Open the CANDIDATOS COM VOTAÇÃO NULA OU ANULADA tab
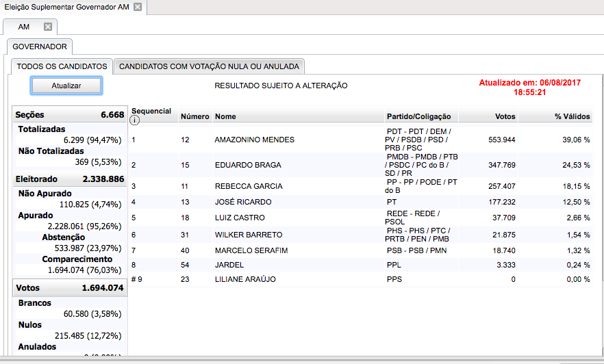 209,66
